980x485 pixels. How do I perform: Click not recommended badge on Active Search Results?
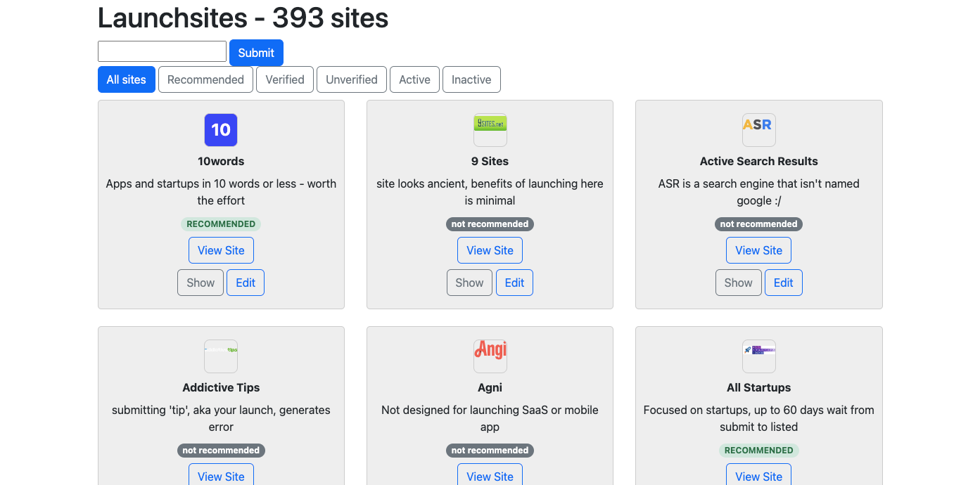758,224
